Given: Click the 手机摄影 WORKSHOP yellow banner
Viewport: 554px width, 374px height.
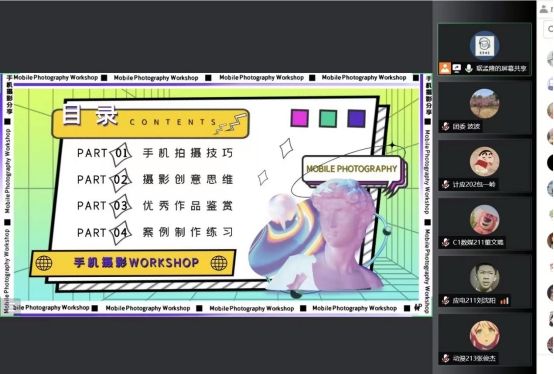Looking at the screenshot, I should point(133,263).
